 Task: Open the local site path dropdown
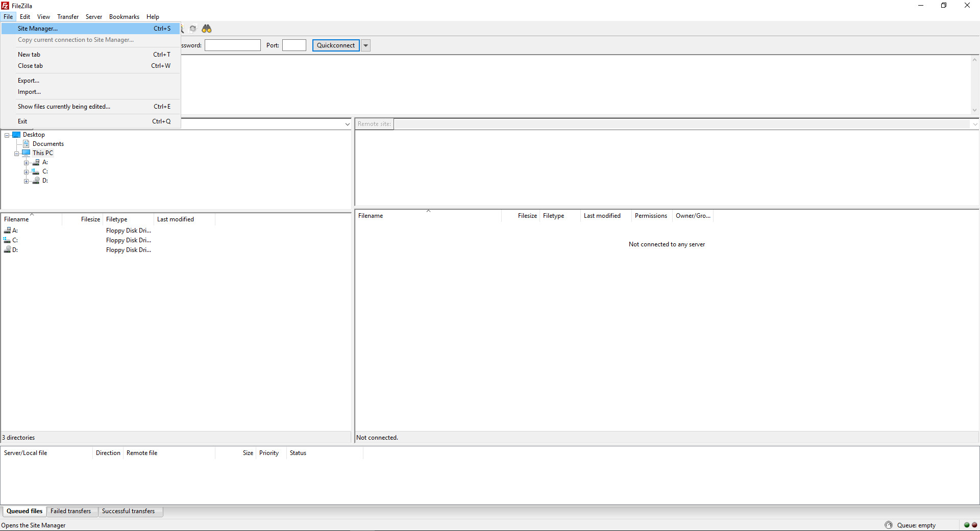coord(347,124)
